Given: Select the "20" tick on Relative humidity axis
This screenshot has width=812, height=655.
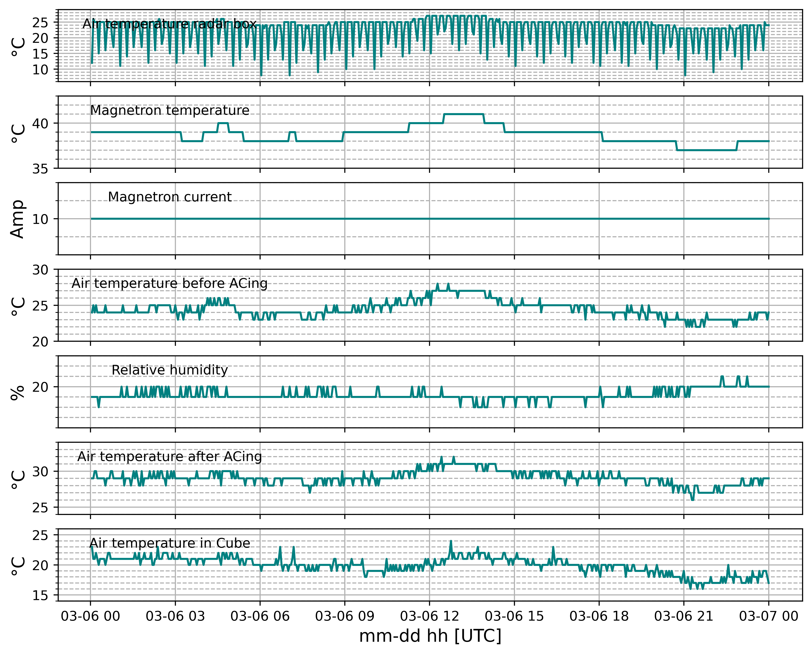Looking at the screenshot, I should coord(40,387).
